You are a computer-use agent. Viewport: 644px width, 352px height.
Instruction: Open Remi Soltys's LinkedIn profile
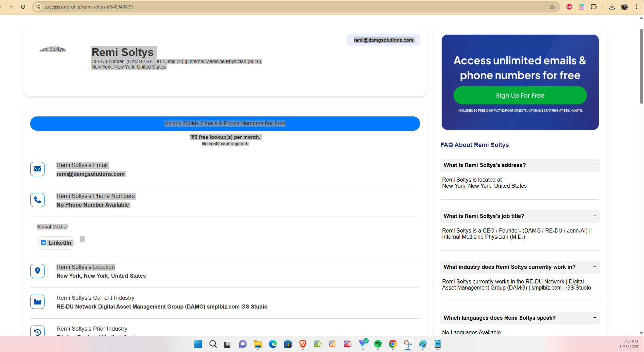(56, 243)
